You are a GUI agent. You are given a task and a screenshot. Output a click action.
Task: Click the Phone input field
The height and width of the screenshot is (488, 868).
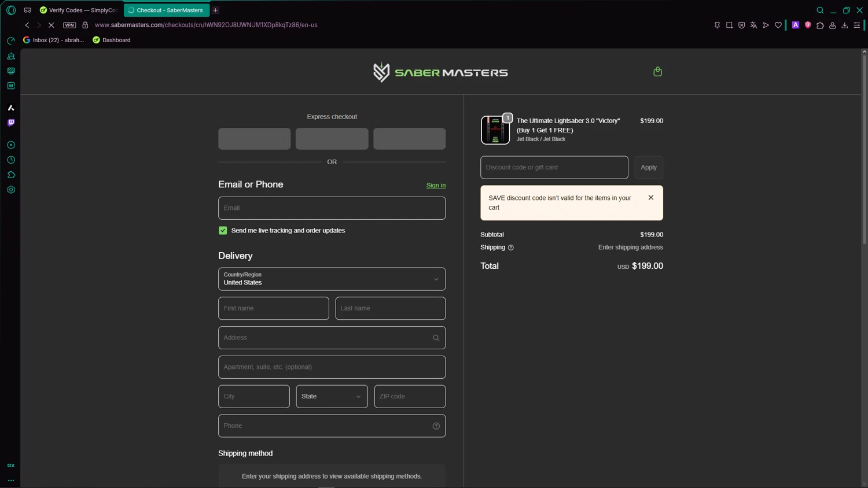332,426
